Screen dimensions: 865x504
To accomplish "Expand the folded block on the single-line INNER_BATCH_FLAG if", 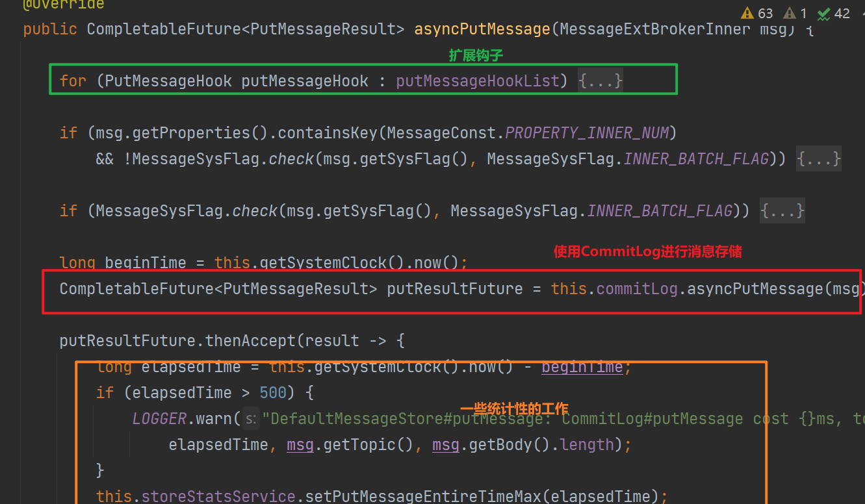I will pos(782,210).
